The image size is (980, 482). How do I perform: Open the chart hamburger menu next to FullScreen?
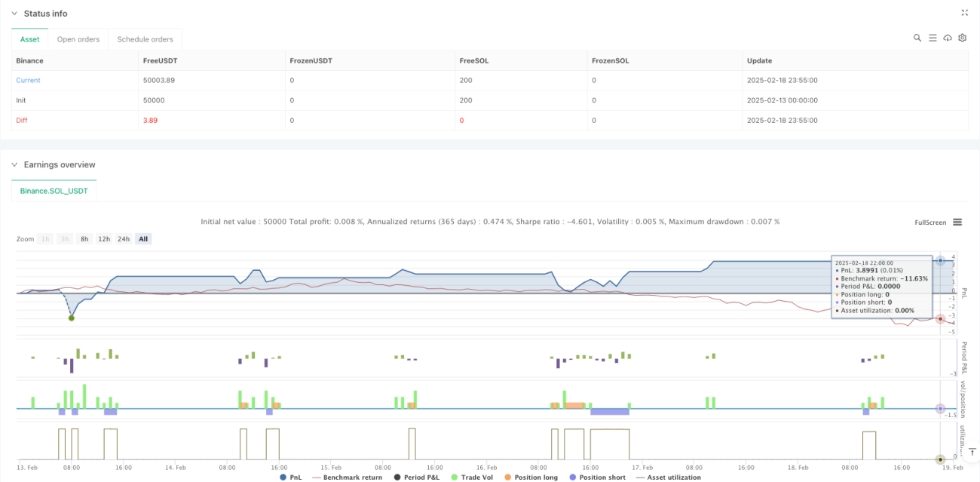click(957, 222)
